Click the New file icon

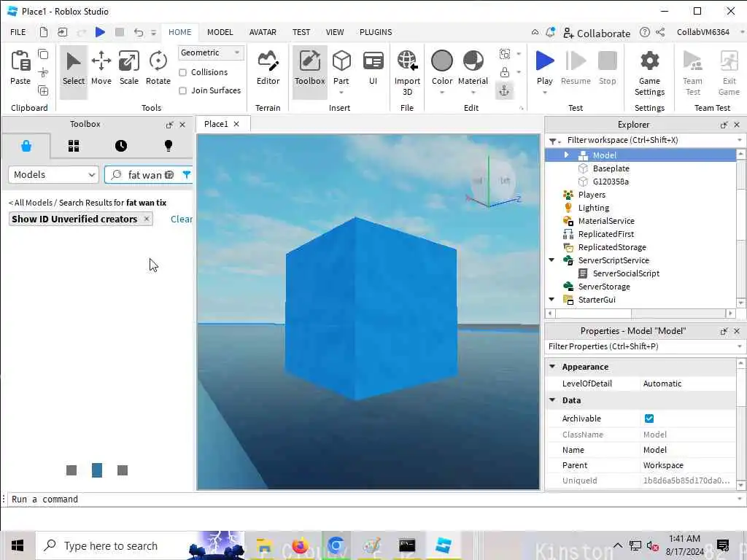click(43, 32)
